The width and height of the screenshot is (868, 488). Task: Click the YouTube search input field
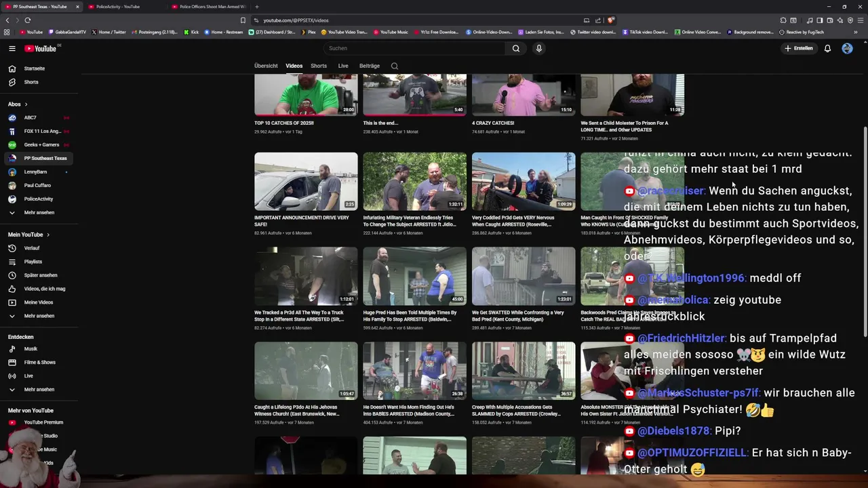coord(414,48)
